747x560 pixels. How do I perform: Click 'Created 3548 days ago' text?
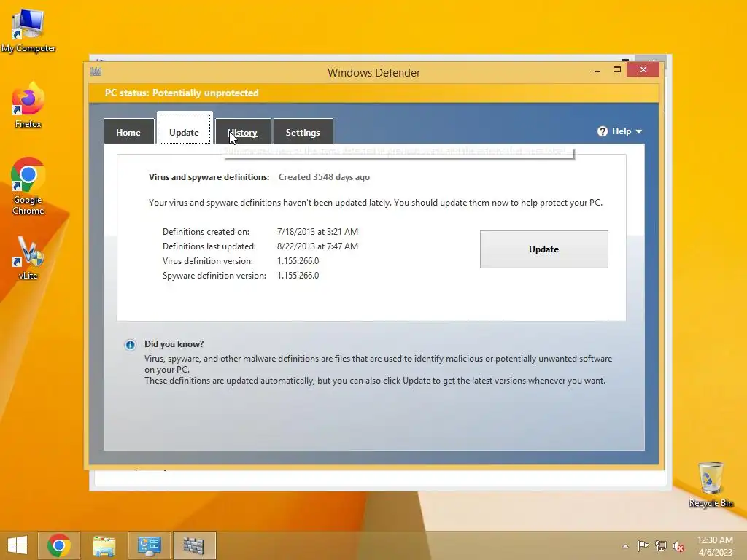pos(324,177)
